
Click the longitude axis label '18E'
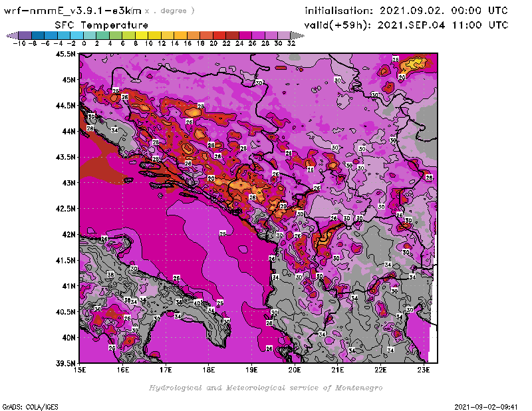[209, 370]
